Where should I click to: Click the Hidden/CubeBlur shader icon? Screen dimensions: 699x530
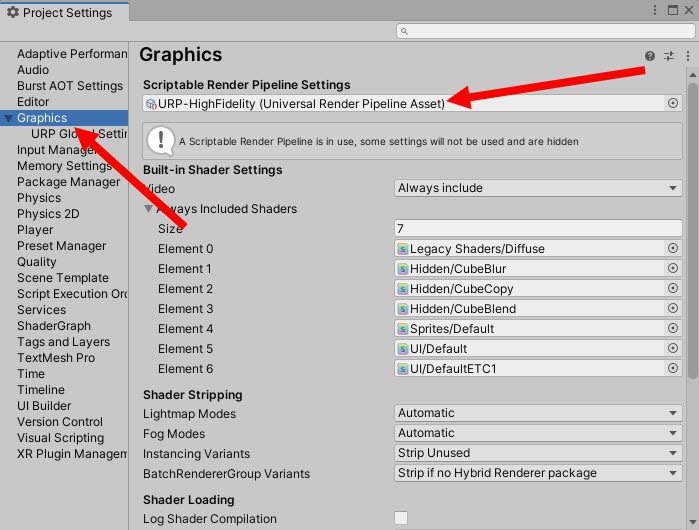tap(403, 269)
